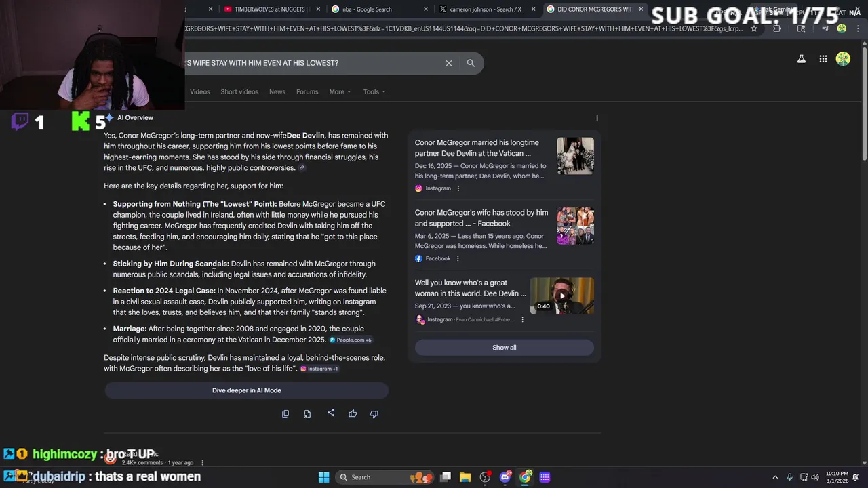Play the 0:40 Instagram video thumbnail
The height and width of the screenshot is (488, 868).
point(562,296)
